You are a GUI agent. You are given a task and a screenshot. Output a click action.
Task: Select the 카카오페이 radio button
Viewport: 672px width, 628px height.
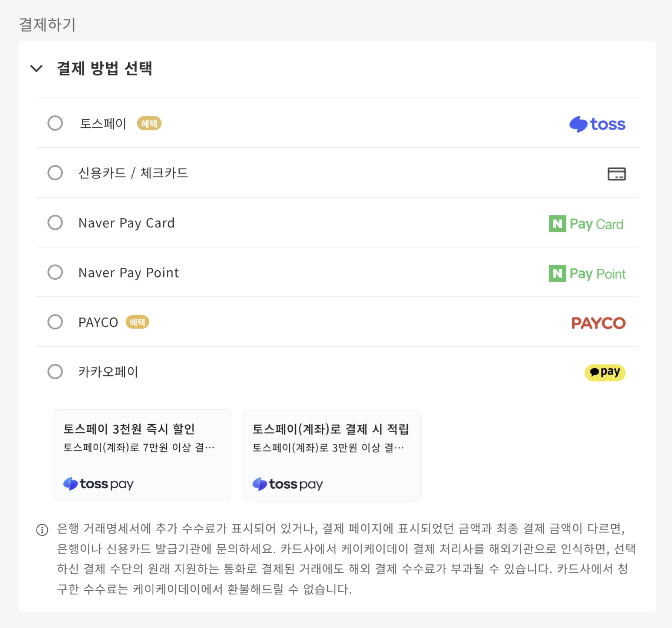(55, 372)
